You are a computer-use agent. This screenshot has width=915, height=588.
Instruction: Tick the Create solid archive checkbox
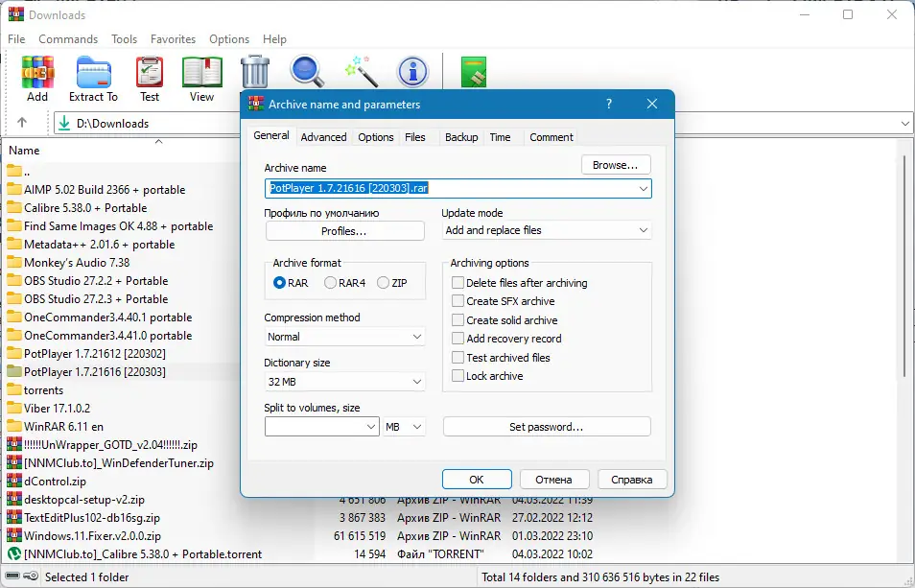coord(458,320)
